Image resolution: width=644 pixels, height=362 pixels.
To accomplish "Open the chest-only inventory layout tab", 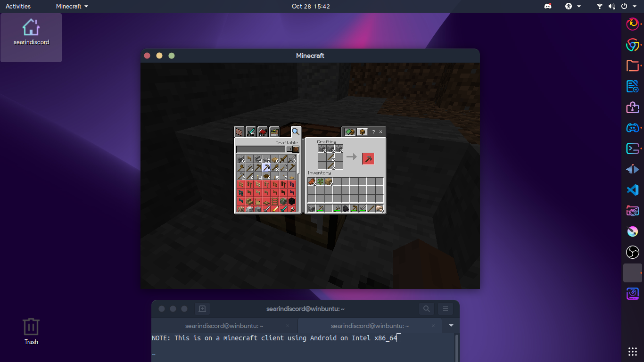I will tap(362, 132).
